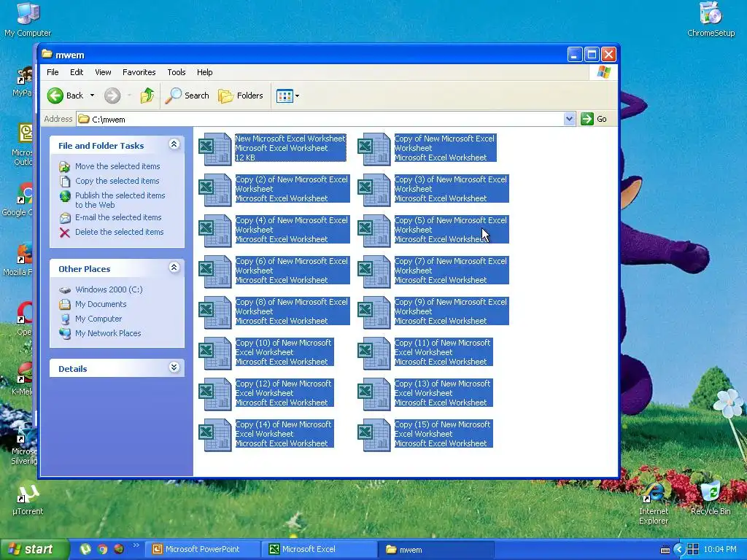Open the Start menu
This screenshot has width=747, height=560.
click(34, 550)
